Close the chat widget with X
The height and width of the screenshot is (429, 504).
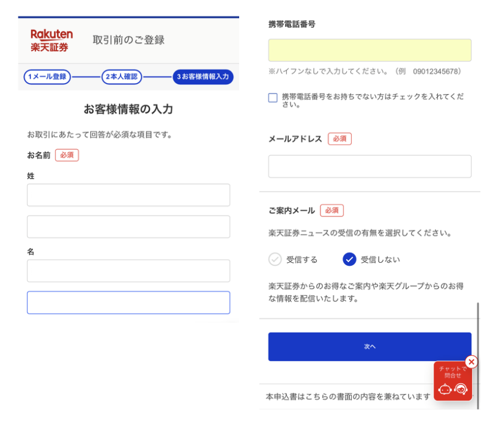(470, 362)
